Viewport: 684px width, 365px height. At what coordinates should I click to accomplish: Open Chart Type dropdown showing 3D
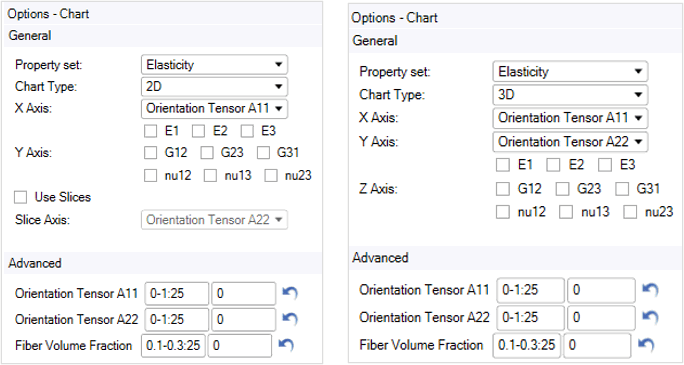pos(570,95)
